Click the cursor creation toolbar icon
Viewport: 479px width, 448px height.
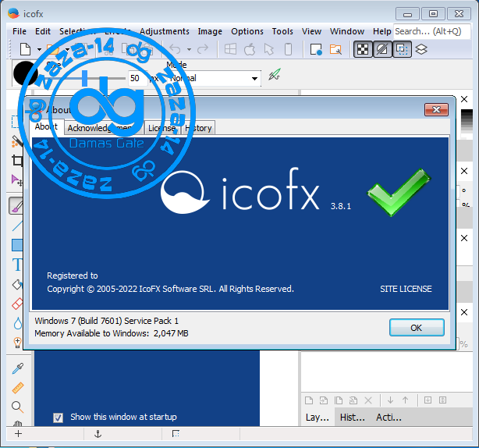point(269,49)
